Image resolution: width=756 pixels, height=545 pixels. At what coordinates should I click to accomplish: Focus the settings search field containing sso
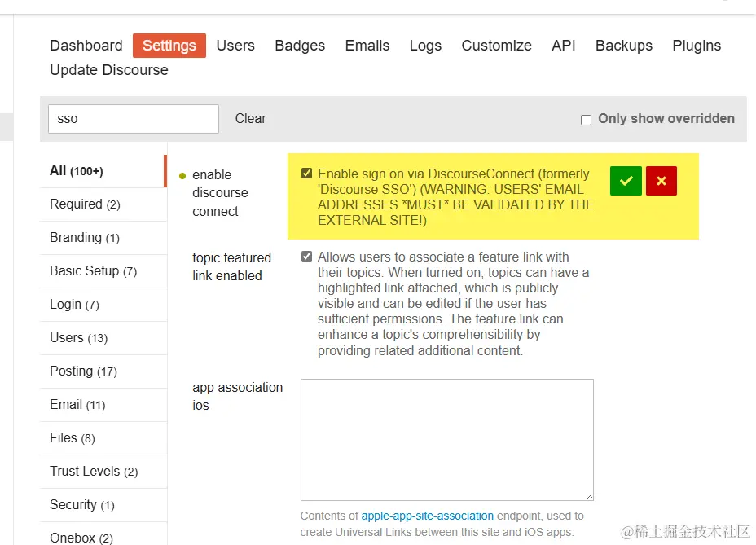(x=134, y=119)
